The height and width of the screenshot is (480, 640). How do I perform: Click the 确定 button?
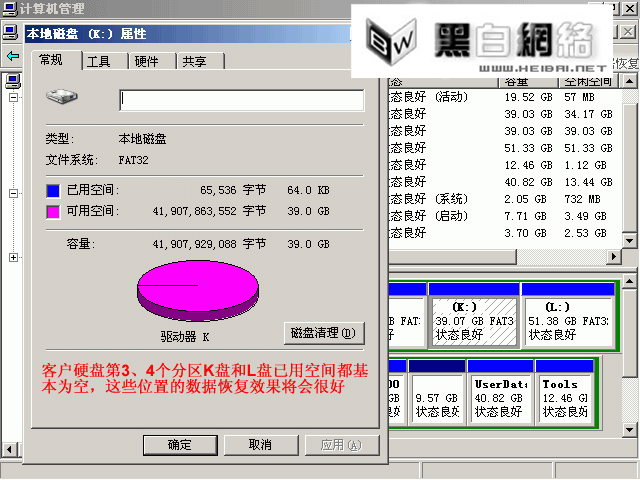[x=180, y=445]
